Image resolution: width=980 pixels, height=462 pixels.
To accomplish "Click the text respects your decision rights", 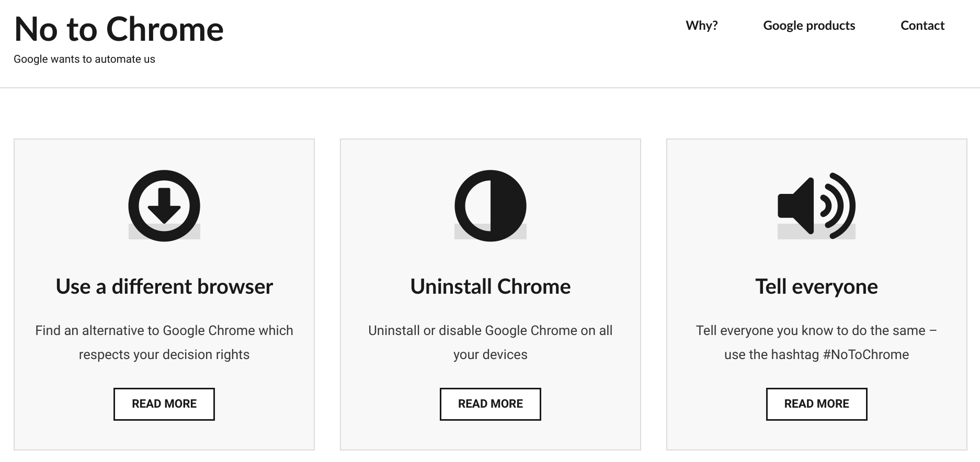I will (x=164, y=354).
